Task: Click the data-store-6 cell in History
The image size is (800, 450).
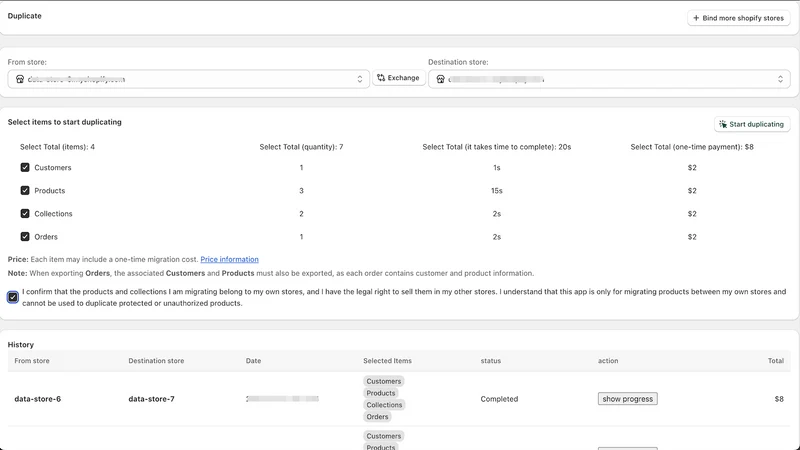Action: click(38, 399)
